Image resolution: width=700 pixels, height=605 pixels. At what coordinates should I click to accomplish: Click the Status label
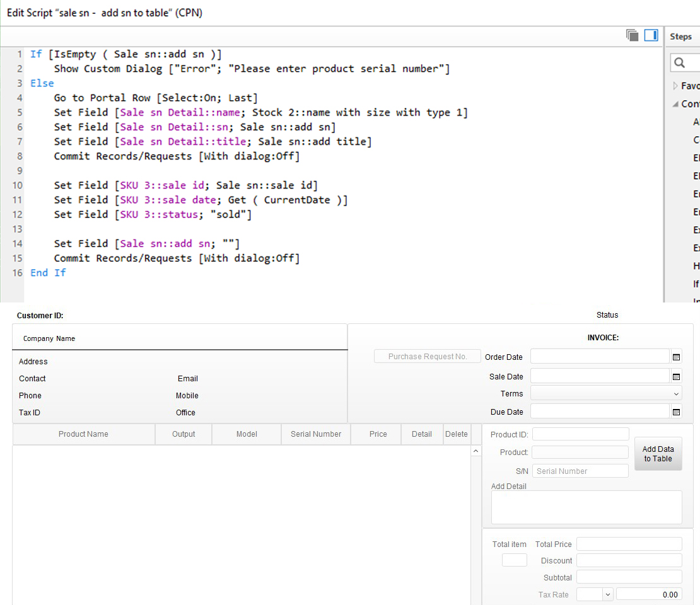click(607, 315)
